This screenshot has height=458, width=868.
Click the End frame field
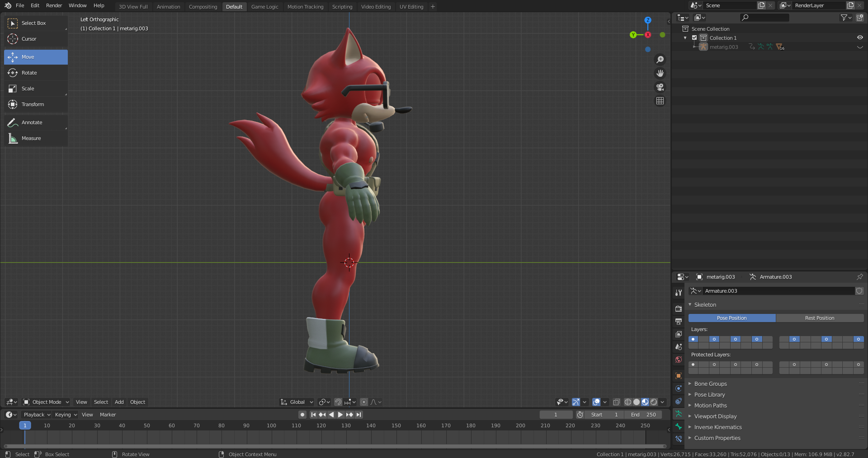click(643, 415)
